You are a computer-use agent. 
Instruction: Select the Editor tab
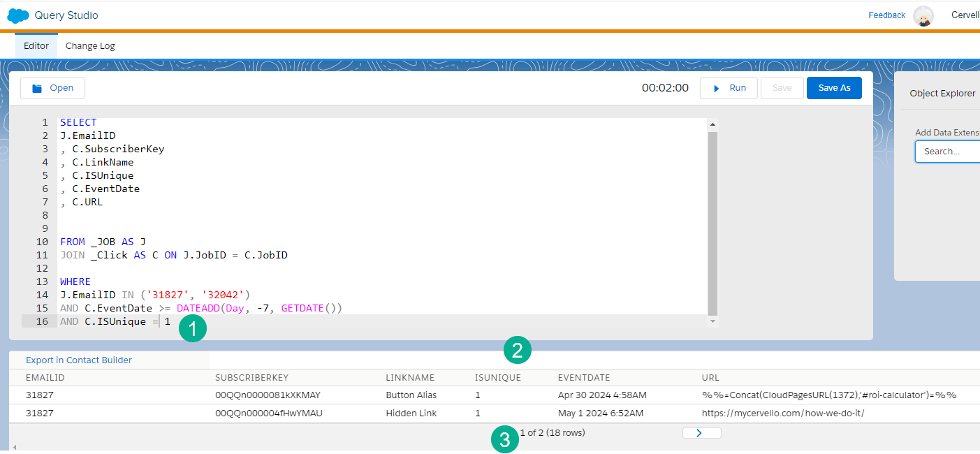click(x=36, y=45)
